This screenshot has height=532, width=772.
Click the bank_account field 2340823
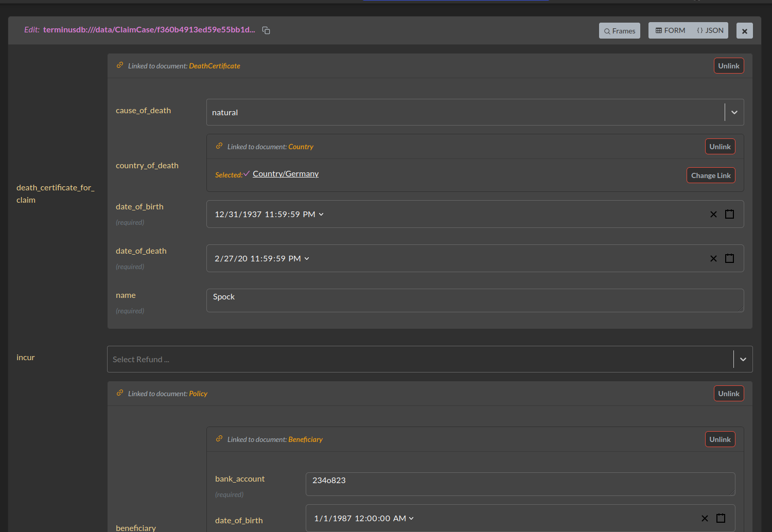pos(520,484)
